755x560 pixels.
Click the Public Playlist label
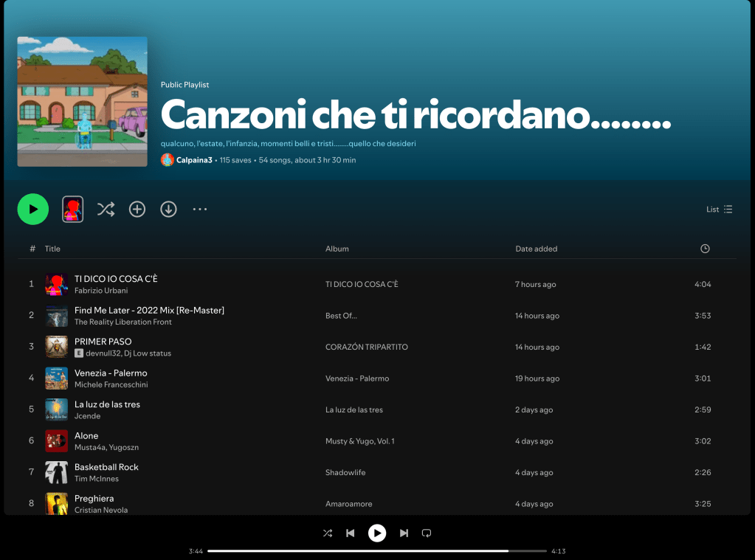[185, 85]
